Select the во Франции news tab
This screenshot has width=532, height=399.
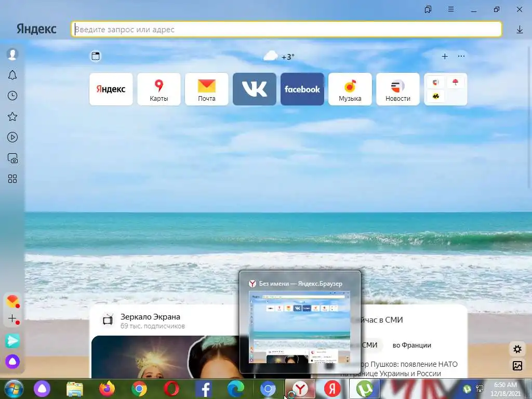click(411, 345)
